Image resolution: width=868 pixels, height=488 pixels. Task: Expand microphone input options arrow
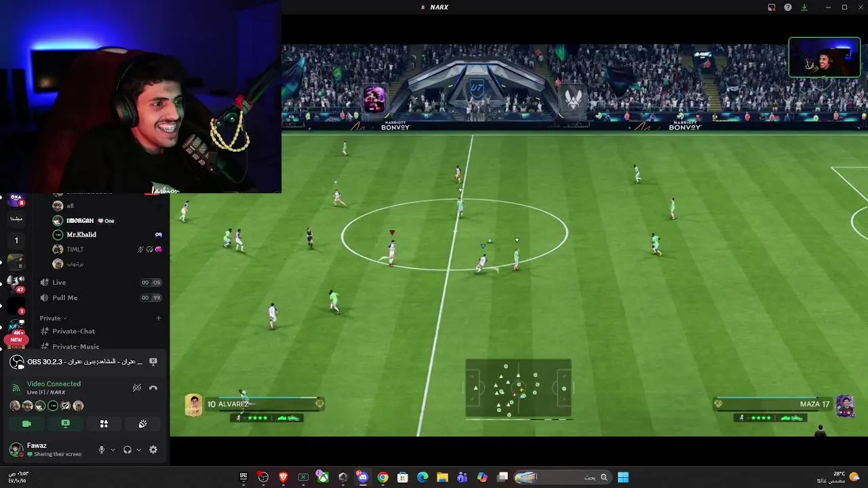(113, 449)
